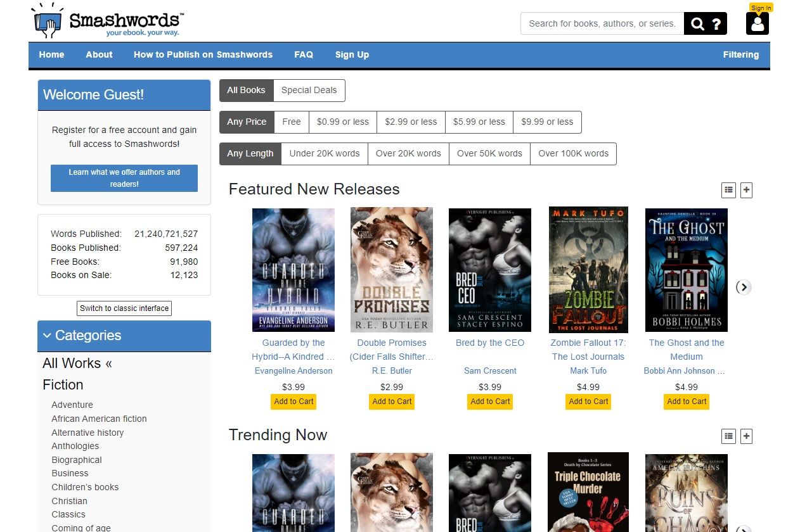Open Double Promises cover in Featured

(x=392, y=270)
